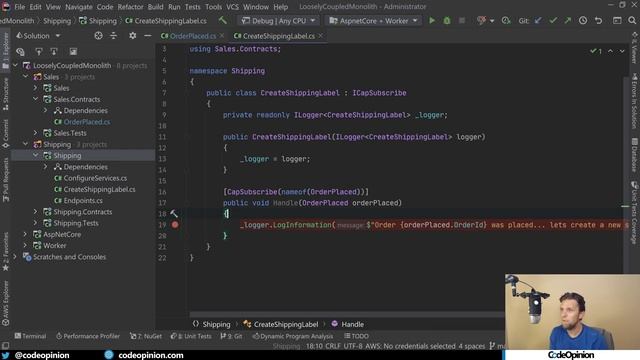Click 4 spaces indent setting
The image size is (640, 360).
pyautogui.click(x=471, y=346)
